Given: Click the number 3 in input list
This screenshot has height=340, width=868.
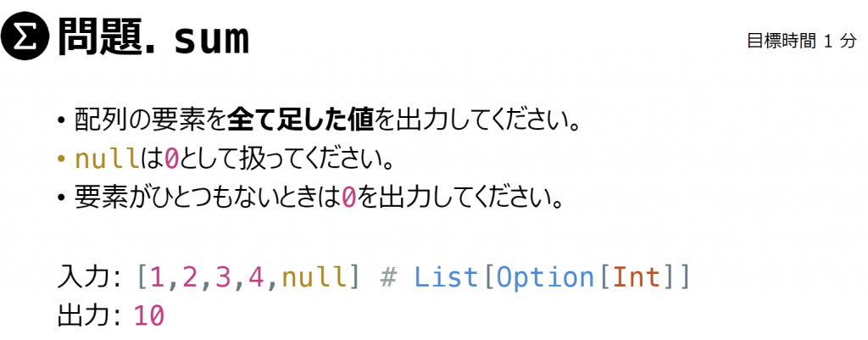Looking at the screenshot, I should pos(223,278).
